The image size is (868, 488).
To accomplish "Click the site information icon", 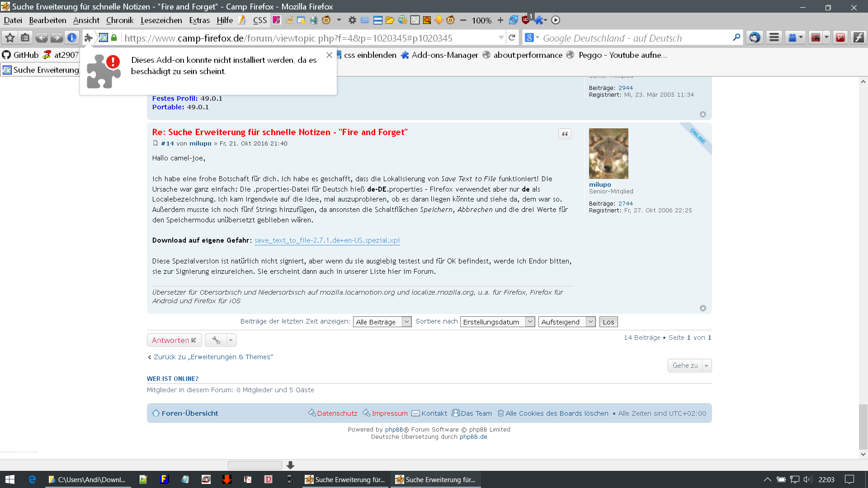I will pos(72,38).
